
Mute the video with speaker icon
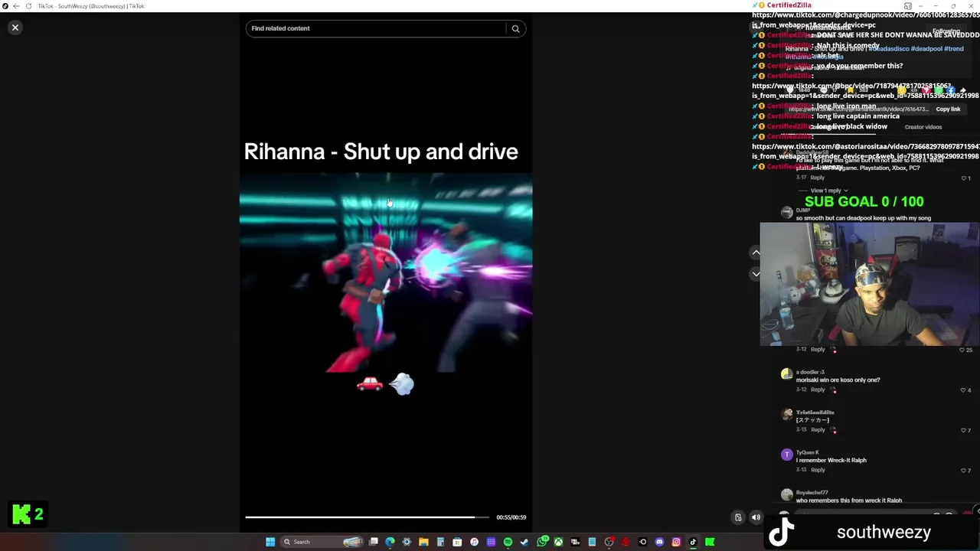tap(756, 517)
